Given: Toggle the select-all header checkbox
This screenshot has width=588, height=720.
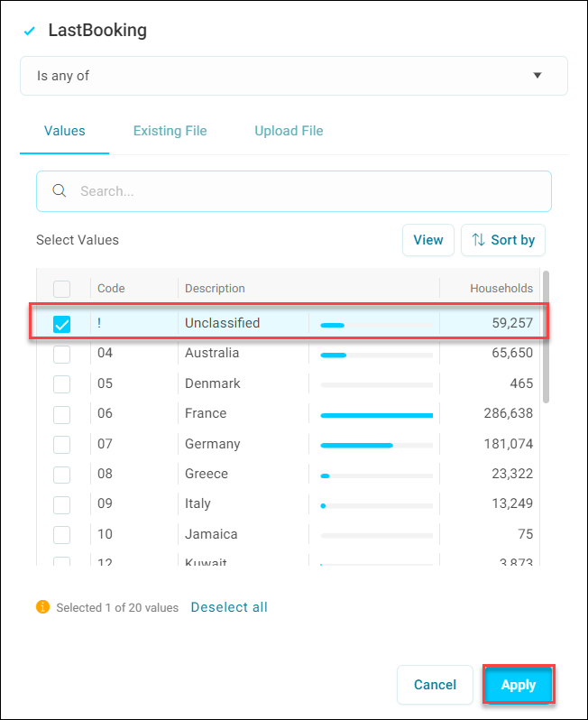Looking at the screenshot, I should click(x=62, y=290).
